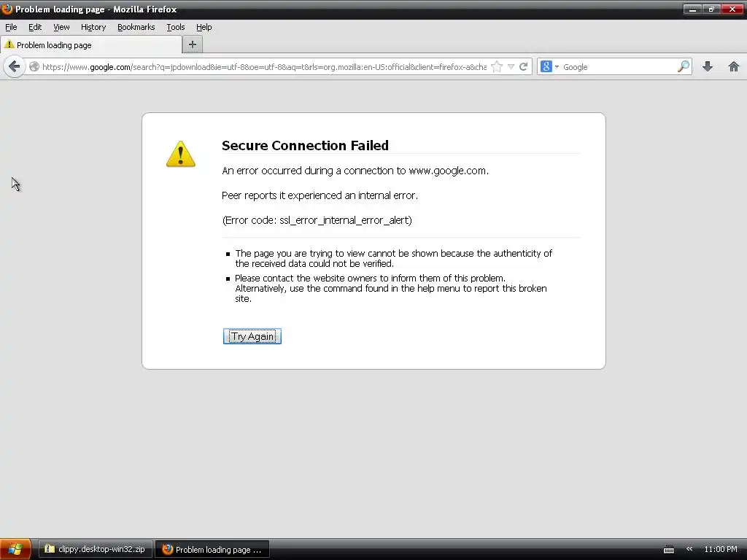Click the Secure Connection Failed heading

point(306,145)
